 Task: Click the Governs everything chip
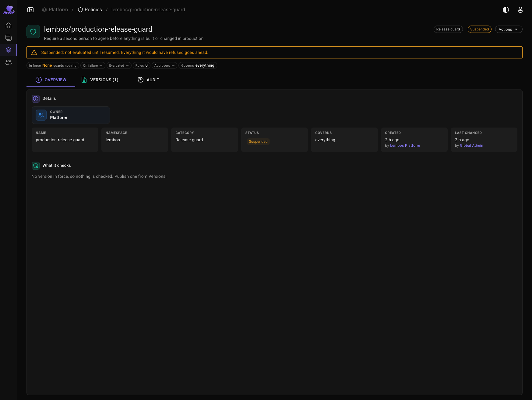tap(198, 65)
